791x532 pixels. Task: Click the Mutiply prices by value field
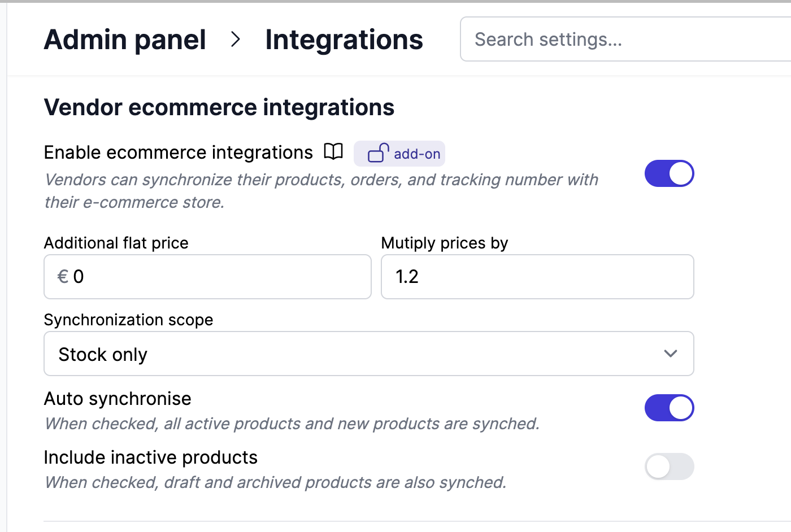click(x=537, y=277)
